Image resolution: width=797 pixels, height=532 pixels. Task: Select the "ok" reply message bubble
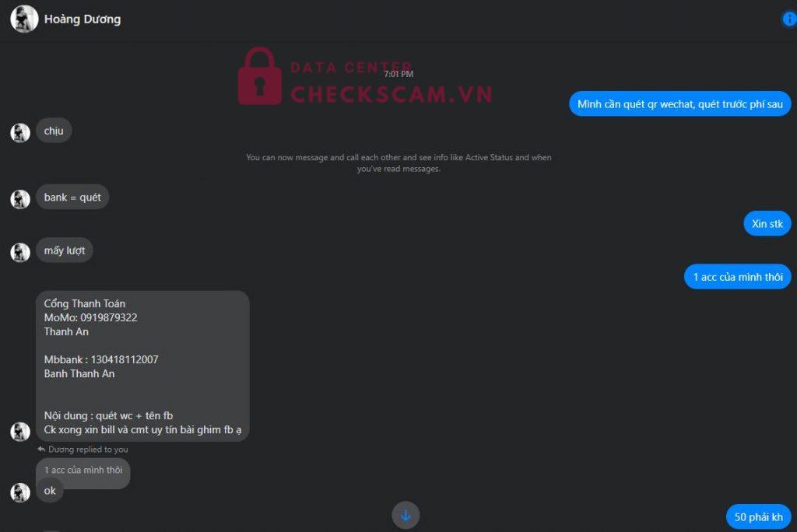click(50, 491)
